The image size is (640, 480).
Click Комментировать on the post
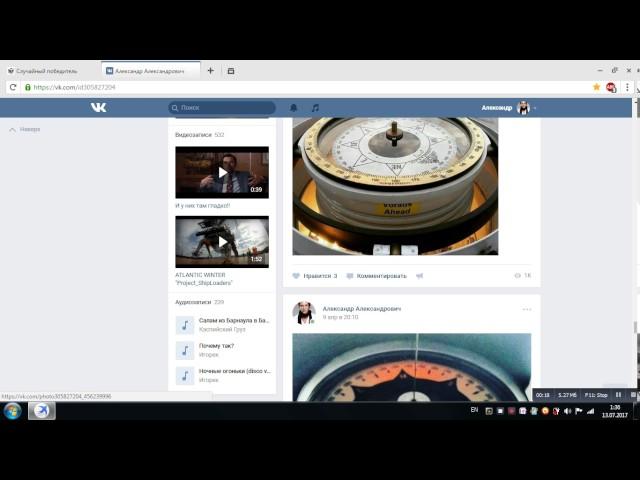pos(377,276)
